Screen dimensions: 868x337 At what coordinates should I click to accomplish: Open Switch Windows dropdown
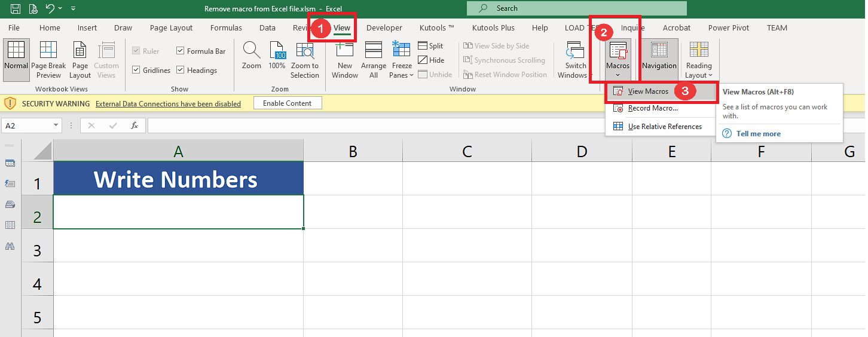(576, 60)
